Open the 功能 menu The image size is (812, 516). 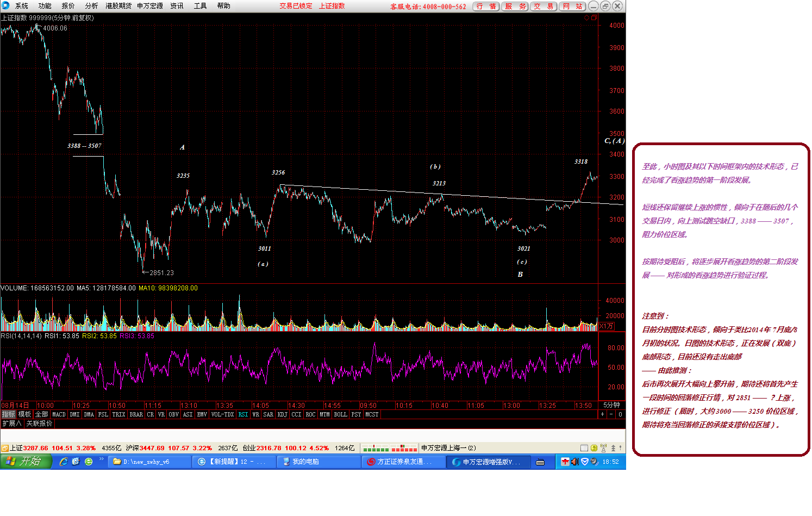45,6
